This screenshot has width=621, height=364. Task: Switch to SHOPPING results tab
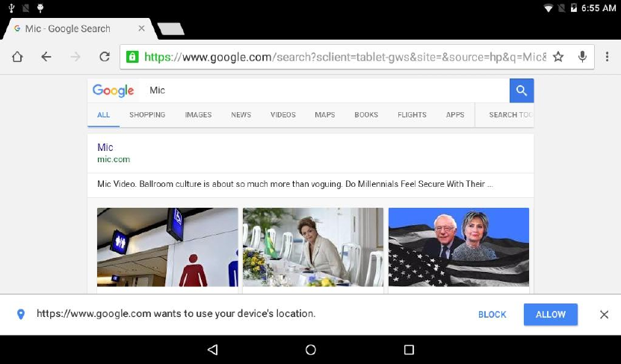point(147,115)
